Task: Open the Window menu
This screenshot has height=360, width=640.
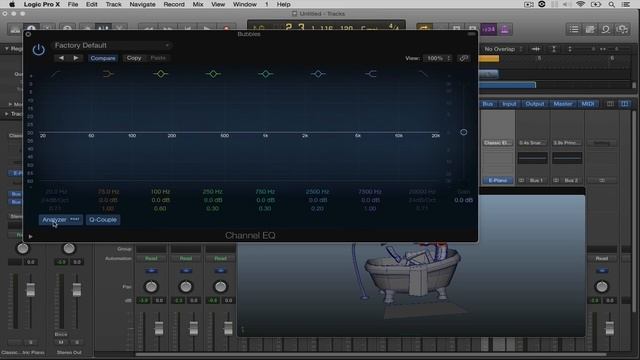Action: pos(244,4)
